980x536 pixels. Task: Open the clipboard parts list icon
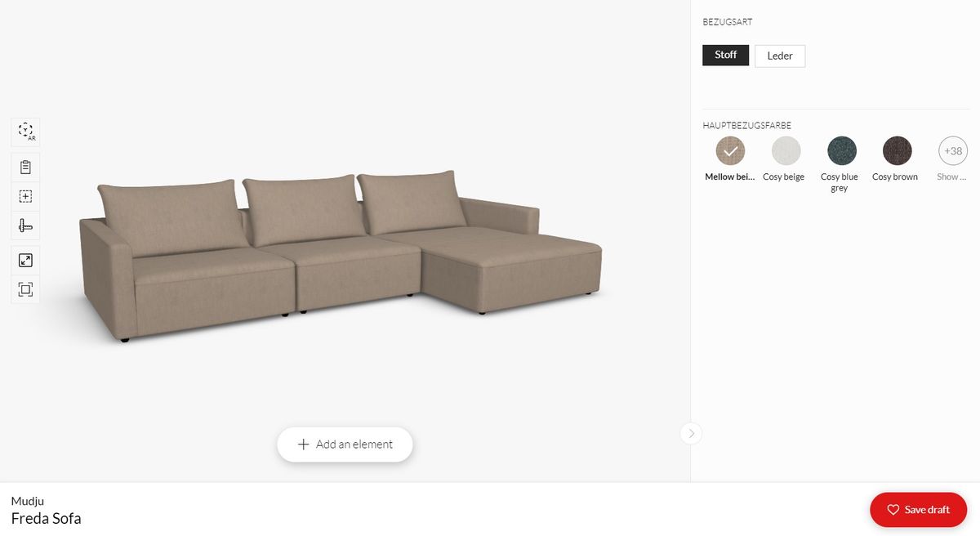(x=25, y=167)
